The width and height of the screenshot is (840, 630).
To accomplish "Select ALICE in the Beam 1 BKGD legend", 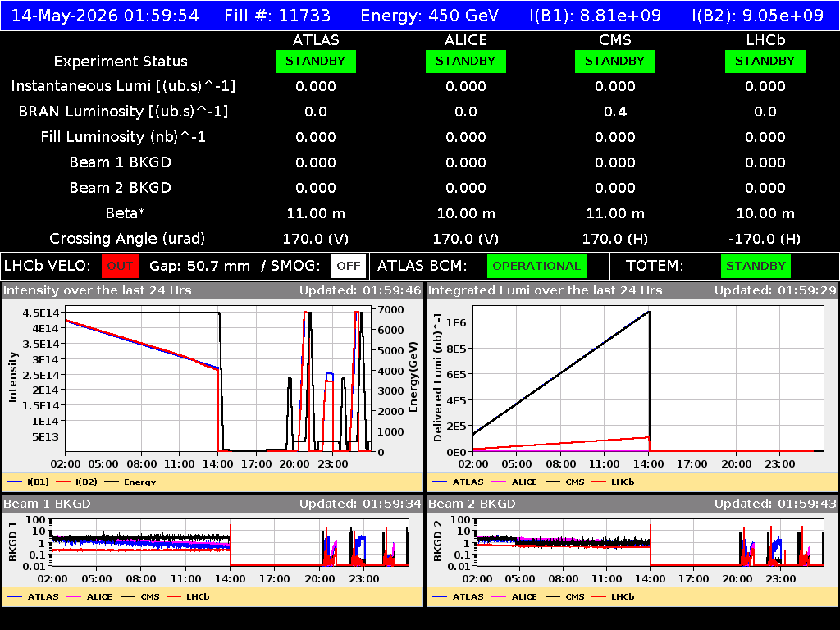I will click(x=89, y=596).
